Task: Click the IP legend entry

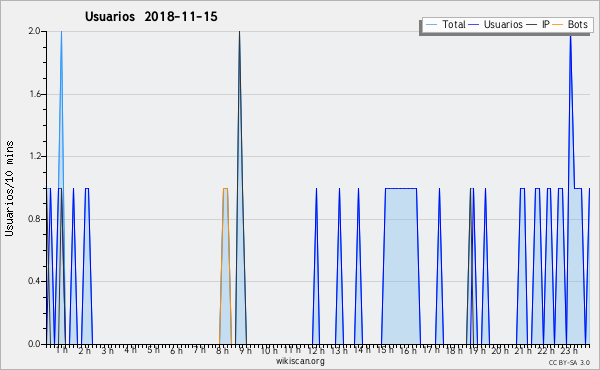Action: click(x=538, y=24)
